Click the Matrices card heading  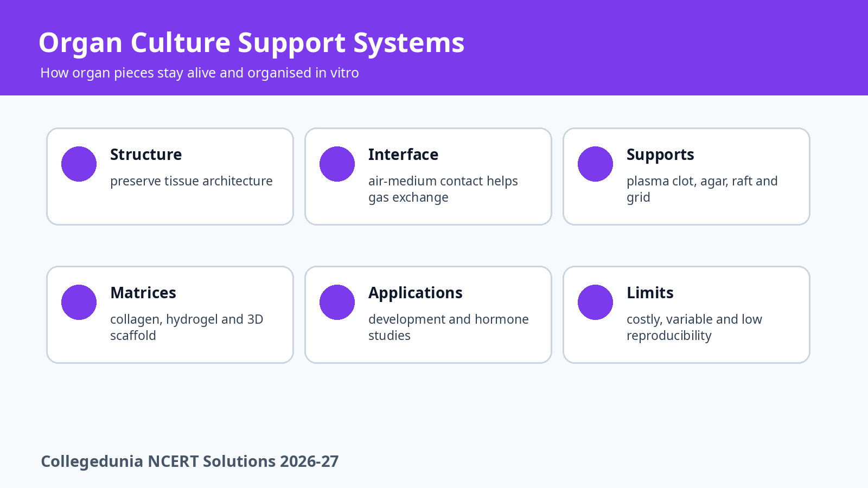pyautogui.click(x=143, y=293)
